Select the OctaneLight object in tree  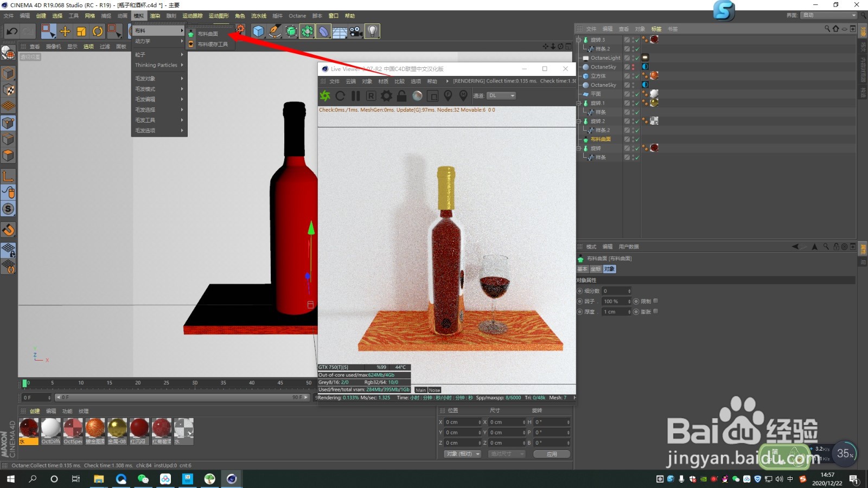pos(605,58)
